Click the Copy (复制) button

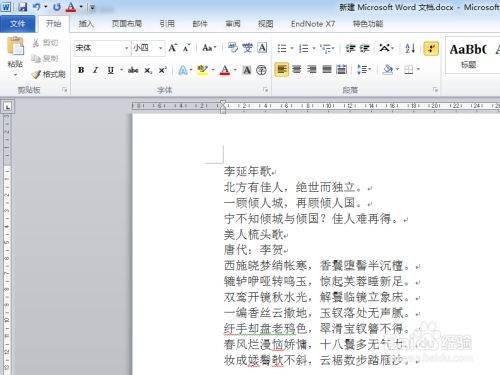tap(45, 59)
